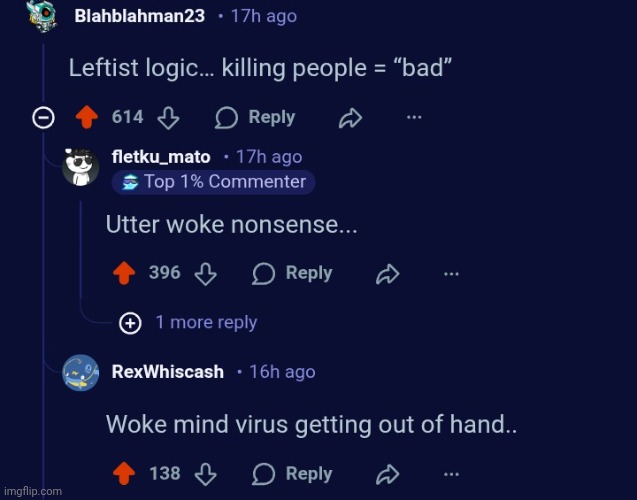
Task: Expand the 1 more reply thread
Action: pos(130,323)
